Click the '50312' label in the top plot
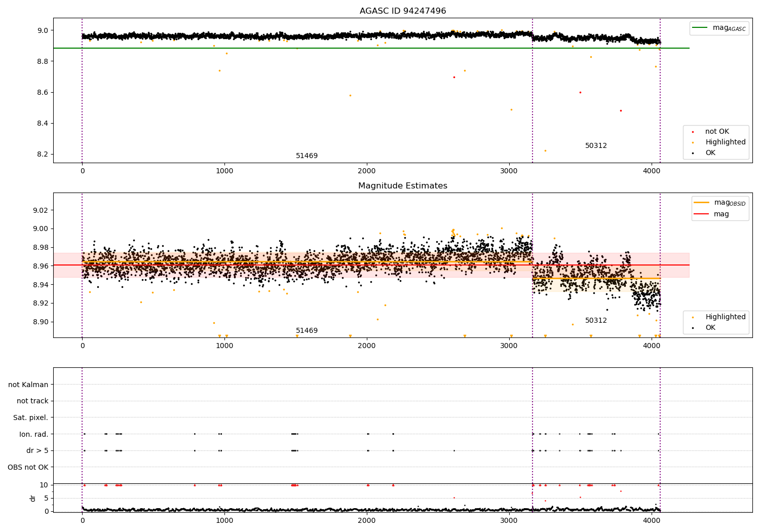The height and width of the screenshot is (532, 760). click(x=596, y=146)
